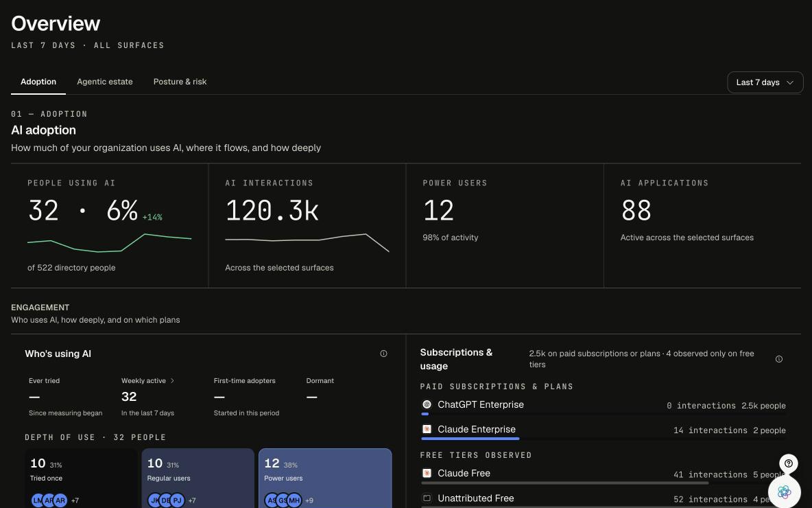This screenshot has width=812, height=508.
Task: Click the MH avatar under Power users
Action: click(295, 500)
